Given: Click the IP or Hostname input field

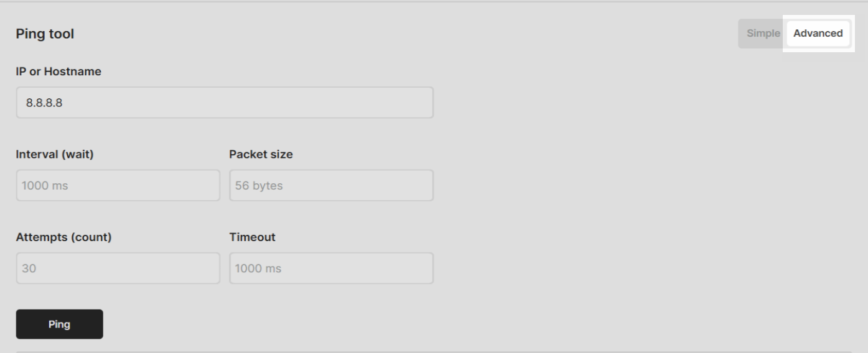Looking at the screenshot, I should tap(224, 103).
